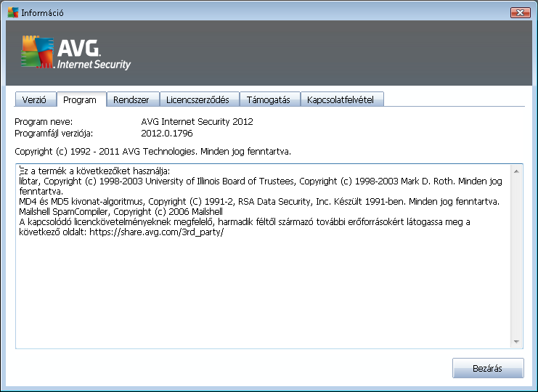The image size is (538, 392).
Task: Click the AVG Internet Security logo
Action: (76, 52)
